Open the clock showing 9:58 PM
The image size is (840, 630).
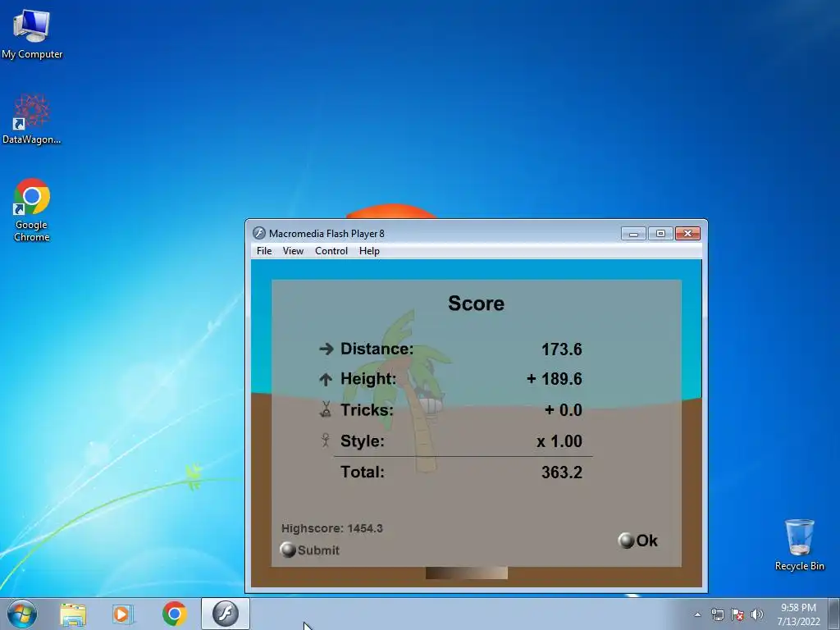pos(798,614)
